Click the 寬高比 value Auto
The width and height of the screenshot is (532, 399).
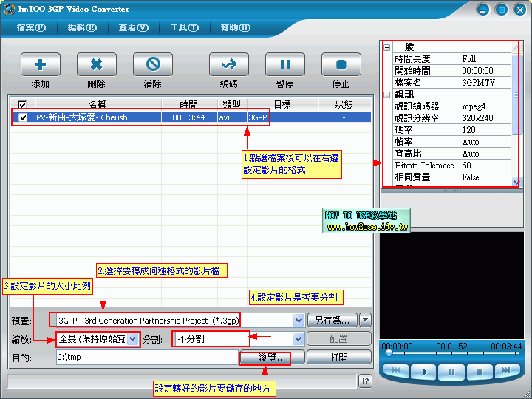pos(485,154)
